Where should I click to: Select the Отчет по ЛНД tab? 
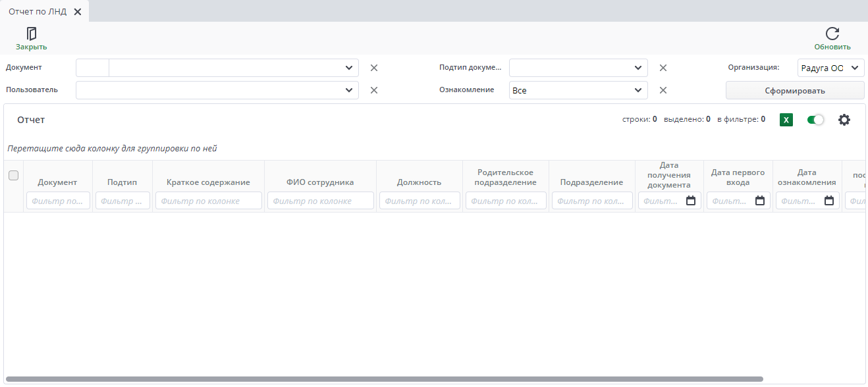coord(38,11)
